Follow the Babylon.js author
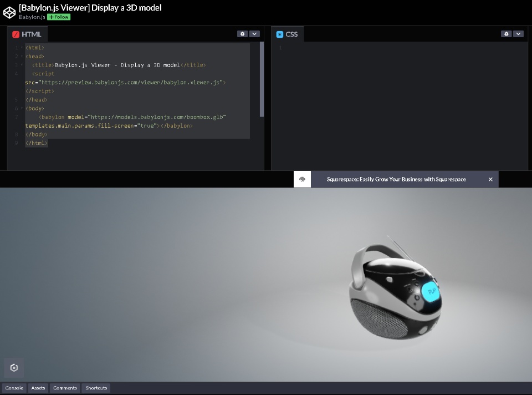532x395 pixels. coord(59,17)
